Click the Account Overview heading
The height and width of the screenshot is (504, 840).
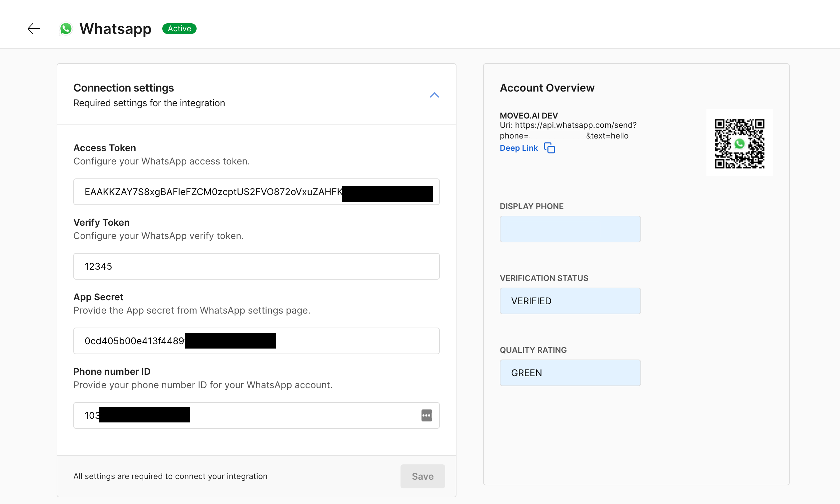click(x=547, y=88)
